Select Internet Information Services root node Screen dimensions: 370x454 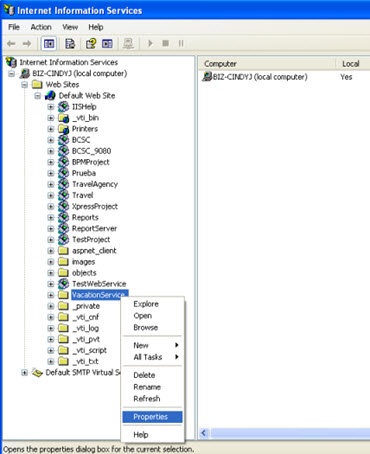[69, 62]
